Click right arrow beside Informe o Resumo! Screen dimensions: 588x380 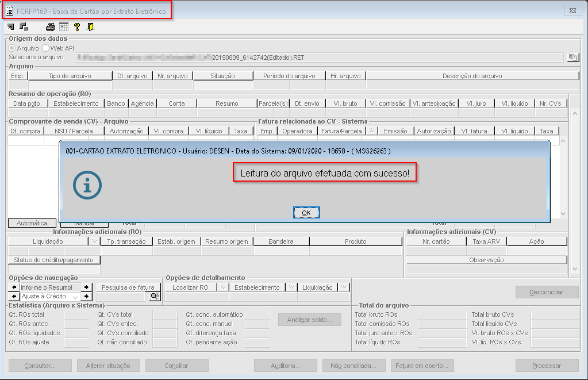point(87,287)
